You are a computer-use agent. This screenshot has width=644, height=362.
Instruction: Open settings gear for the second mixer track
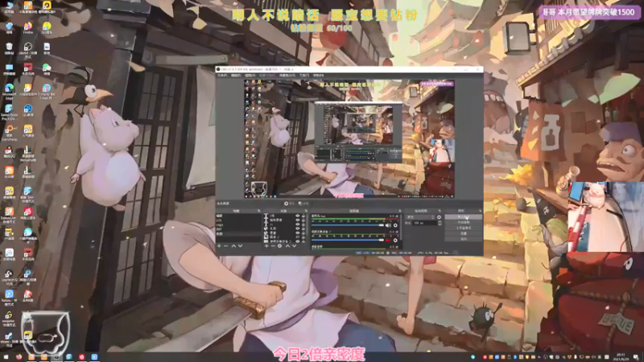tap(395, 240)
